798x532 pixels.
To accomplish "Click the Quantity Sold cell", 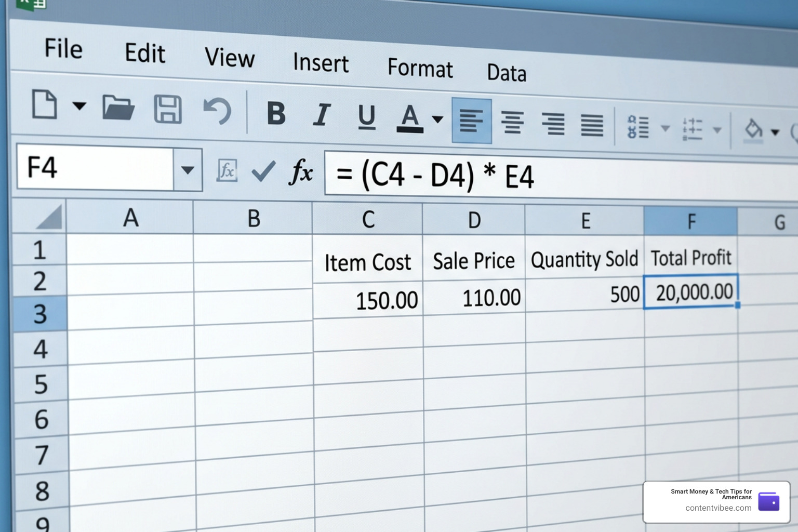I will (584, 257).
